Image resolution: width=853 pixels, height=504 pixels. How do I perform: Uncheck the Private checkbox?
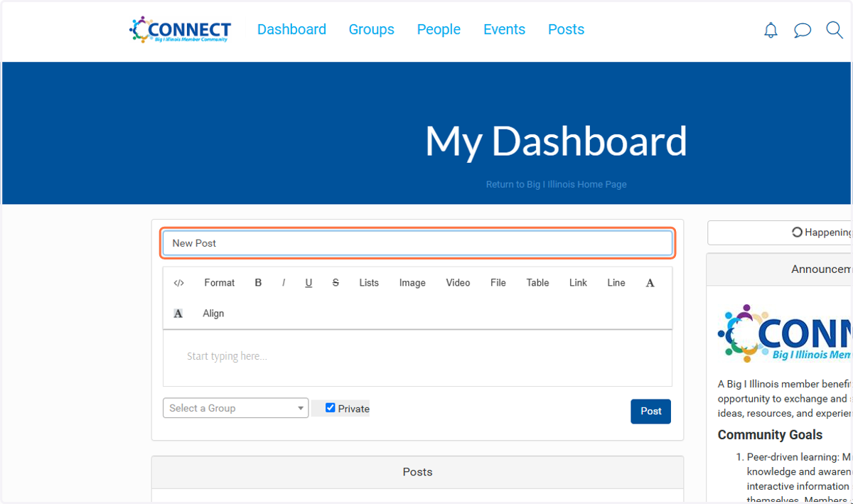(x=331, y=408)
